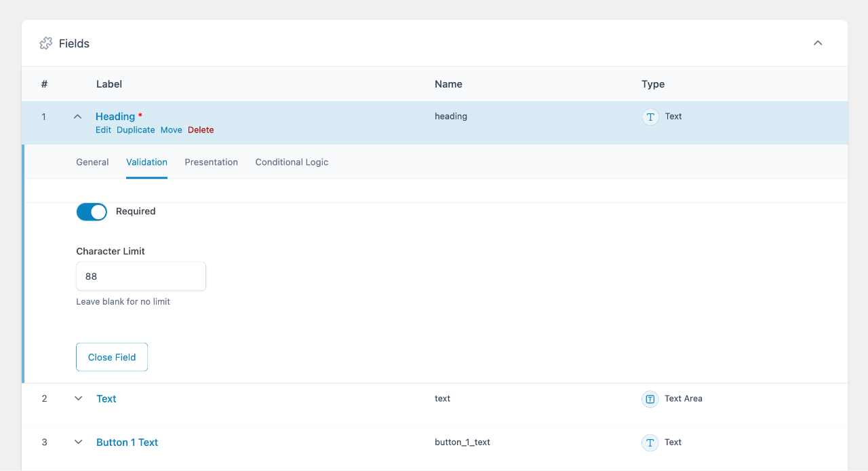Click the Character Limit input field

[x=141, y=277]
